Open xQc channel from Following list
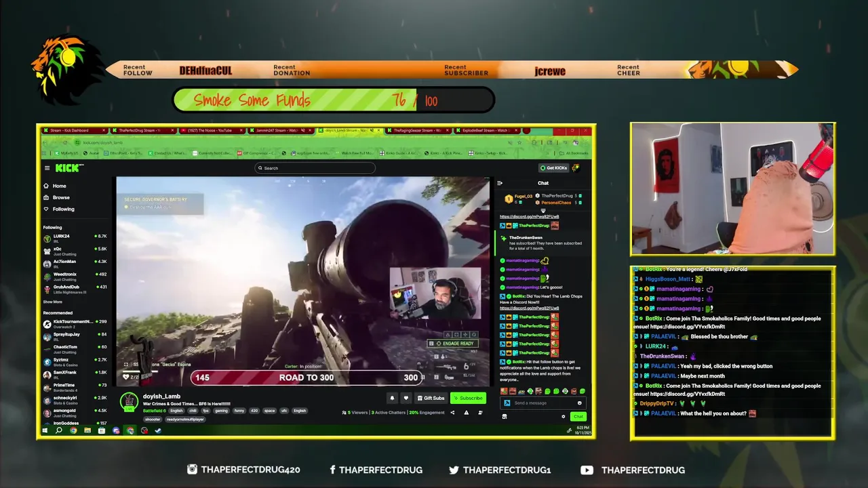The image size is (868, 488). pos(75,251)
